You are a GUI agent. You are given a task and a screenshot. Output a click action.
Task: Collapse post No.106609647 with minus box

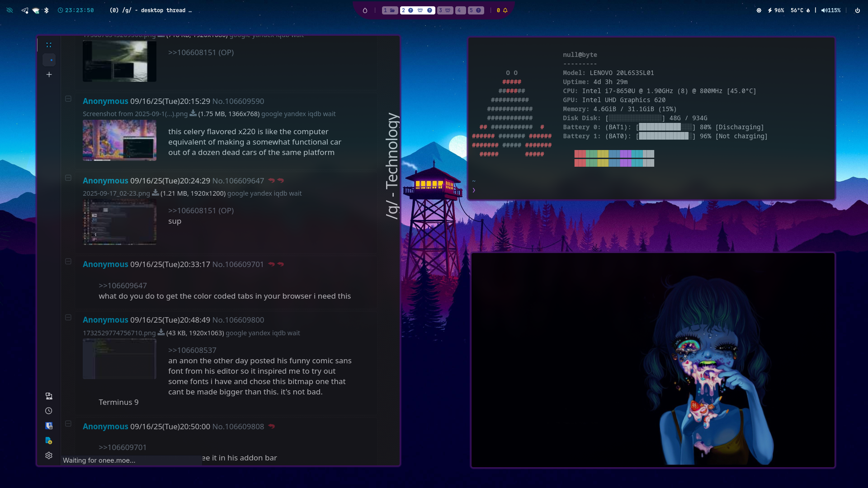click(x=68, y=178)
